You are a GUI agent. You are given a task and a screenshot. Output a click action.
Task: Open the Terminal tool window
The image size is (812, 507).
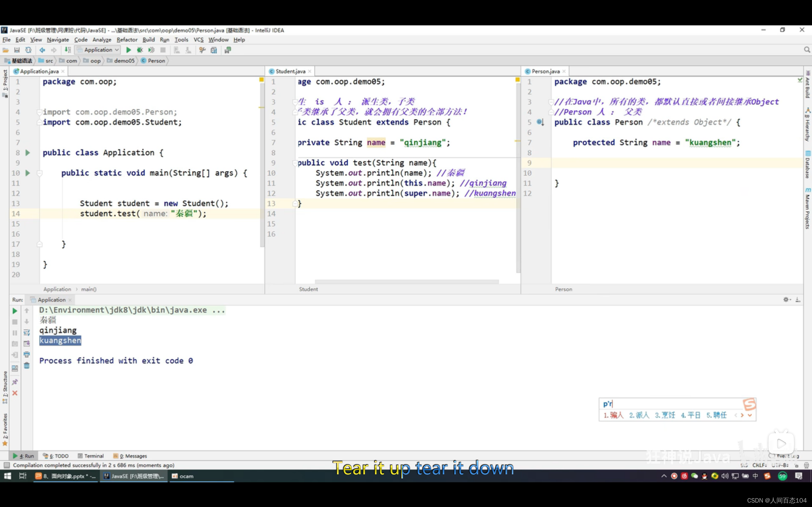pyautogui.click(x=91, y=456)
